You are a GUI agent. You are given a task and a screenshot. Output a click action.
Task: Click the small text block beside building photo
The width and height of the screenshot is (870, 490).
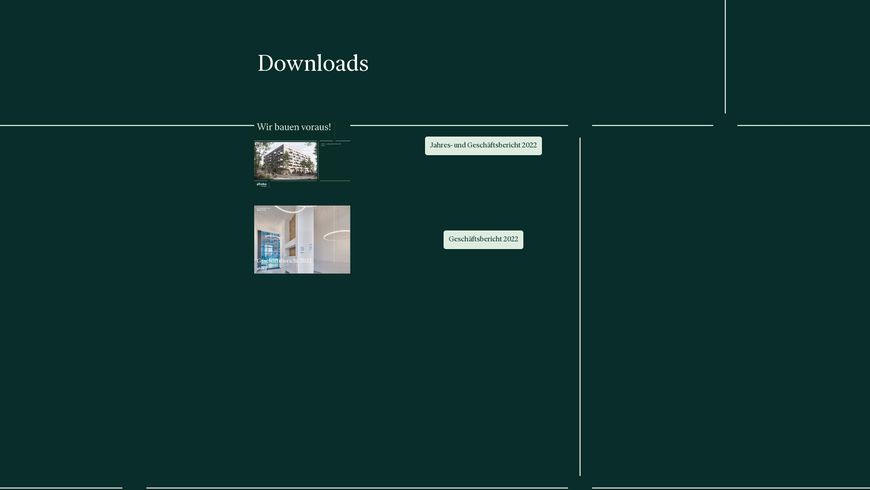(x=334, y=144)
